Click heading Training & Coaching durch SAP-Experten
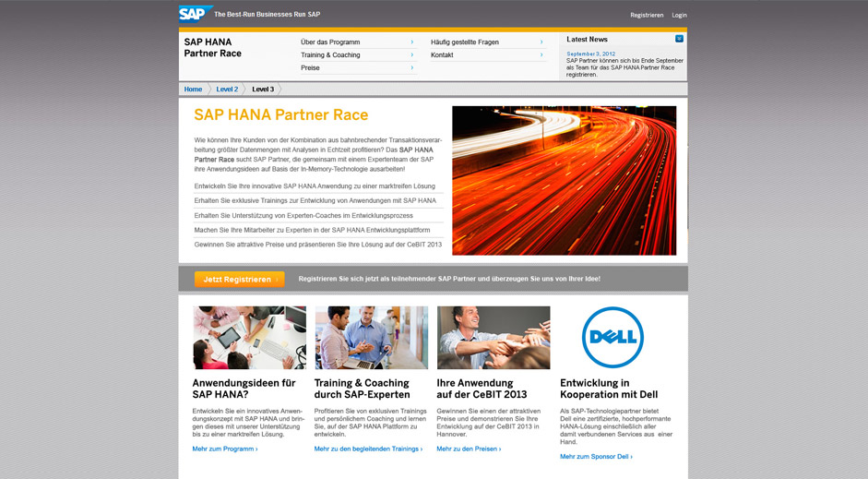 (x=362, y=389)
